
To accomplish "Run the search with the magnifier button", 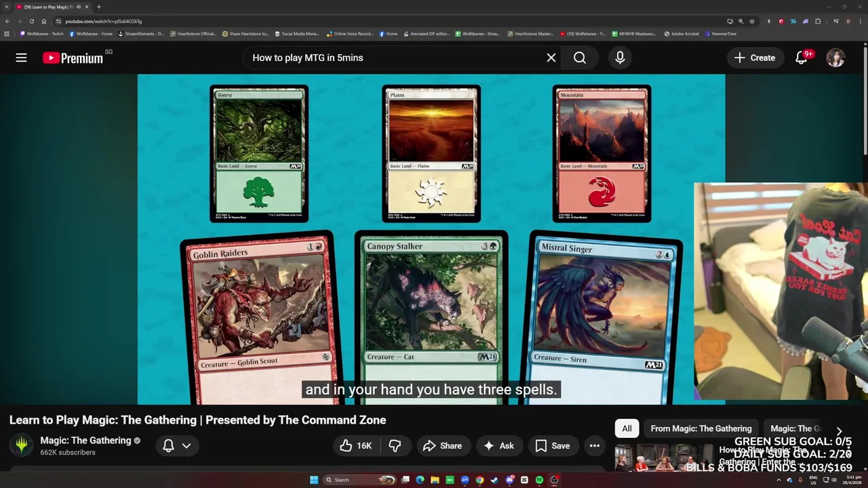I will tap(580, 58).
